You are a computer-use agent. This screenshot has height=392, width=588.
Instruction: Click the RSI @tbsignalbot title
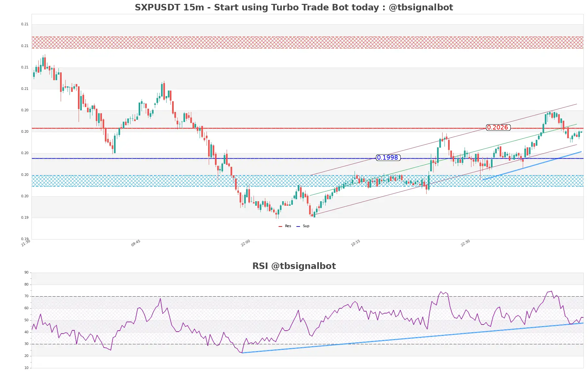(x=294, y=266)
